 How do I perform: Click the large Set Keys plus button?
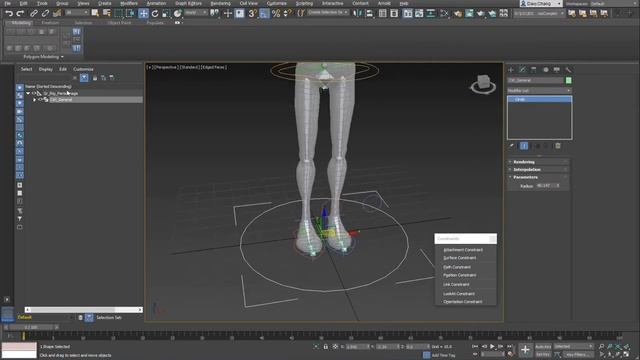525,350
